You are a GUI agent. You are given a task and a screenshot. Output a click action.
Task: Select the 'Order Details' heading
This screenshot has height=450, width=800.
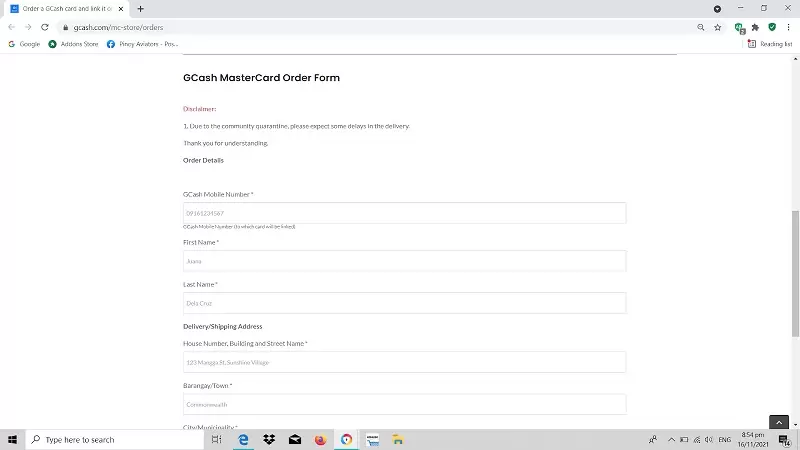(203, 160)
